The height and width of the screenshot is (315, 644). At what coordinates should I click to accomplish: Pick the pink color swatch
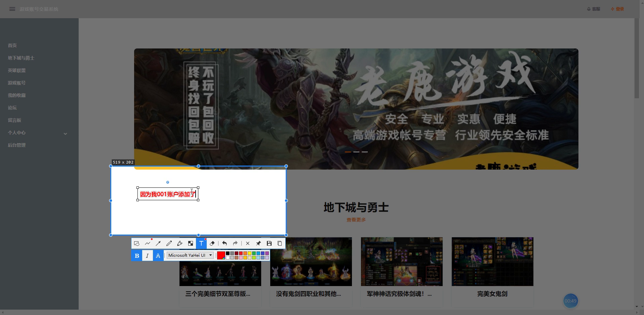point(241,257)
